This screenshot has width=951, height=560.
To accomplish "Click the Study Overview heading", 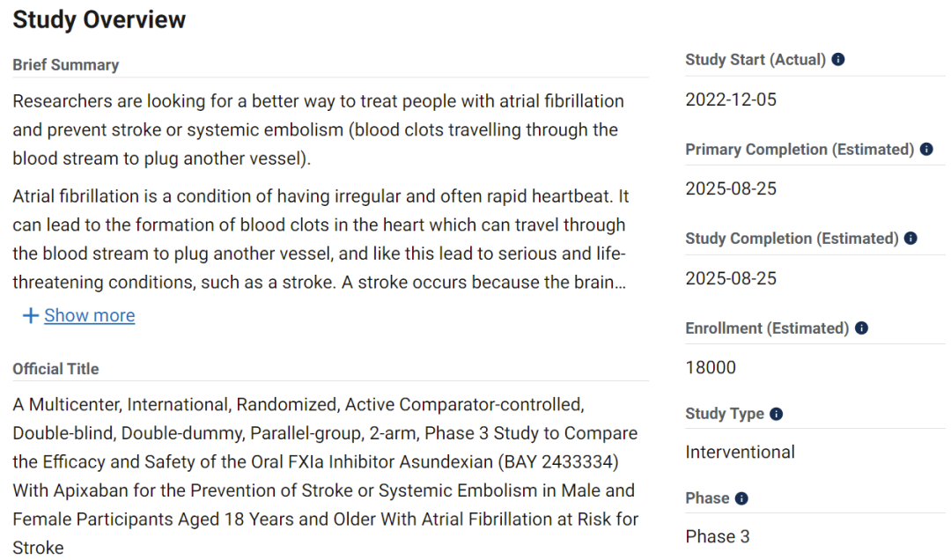I will (x=100, y=19).
